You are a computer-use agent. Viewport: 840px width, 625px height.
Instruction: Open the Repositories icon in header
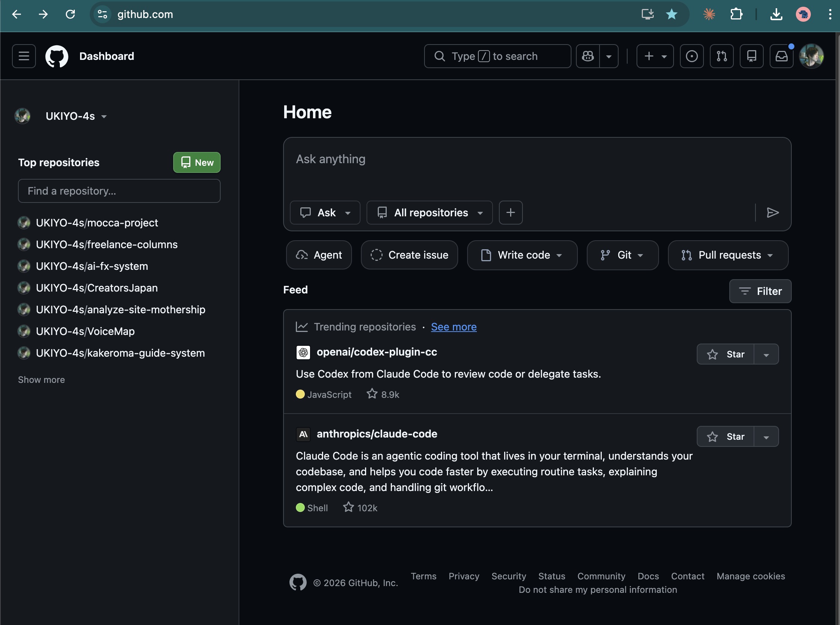pos(751,57)
